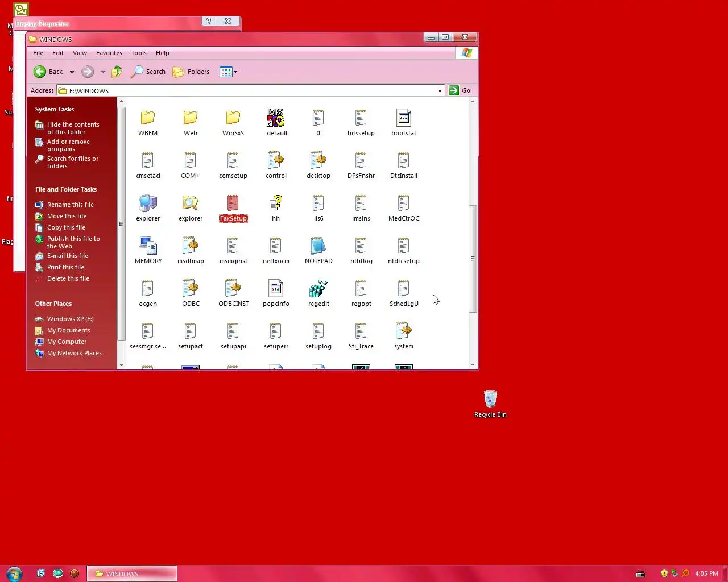Open the Edit menu
Image resolution: width=728 pixels, height=582 pixels.
tap(58, 53)
